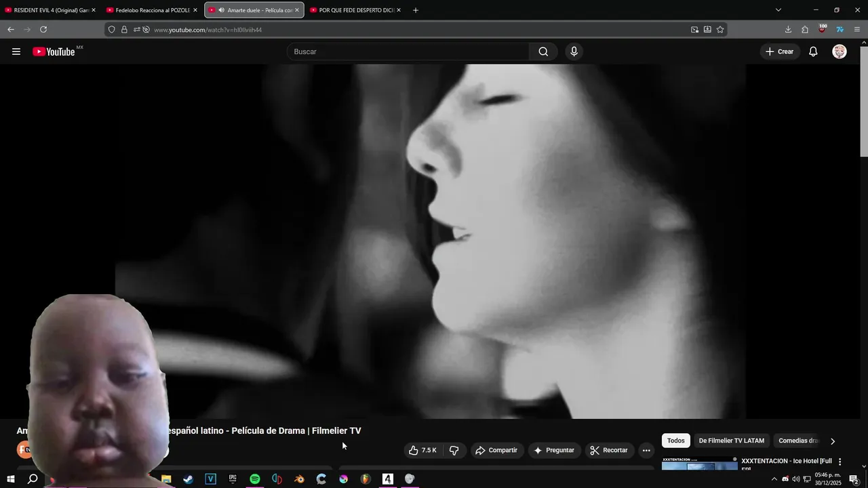The image size is (868, 488).
Task: Close the Amarte duele tab
Action: point(297,10)
